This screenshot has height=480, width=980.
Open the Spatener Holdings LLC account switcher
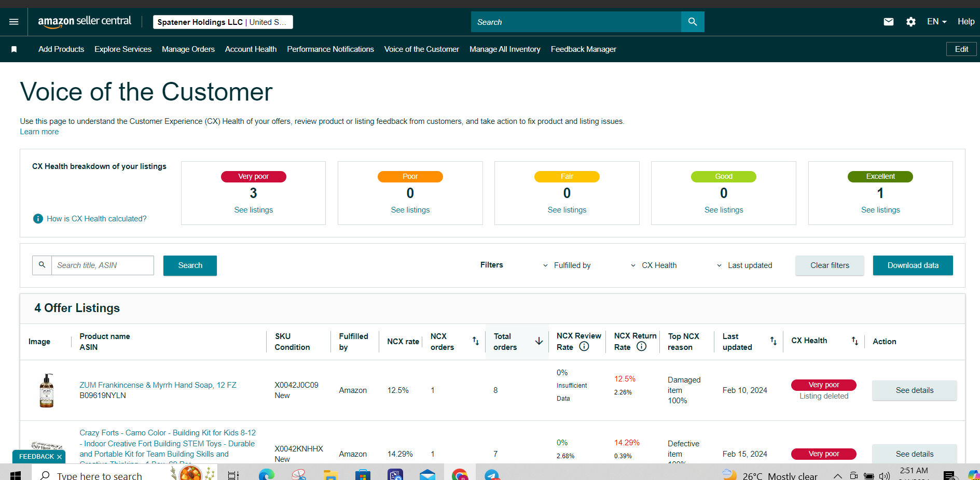point(223,22)
